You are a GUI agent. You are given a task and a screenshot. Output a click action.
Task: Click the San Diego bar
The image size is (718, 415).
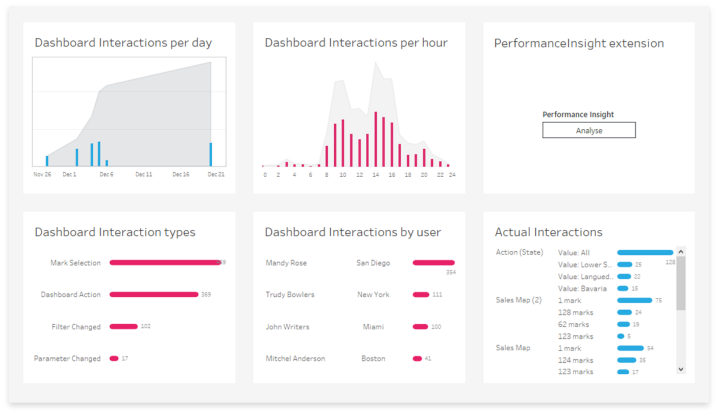pyautogui.click(x=433, y=263)
